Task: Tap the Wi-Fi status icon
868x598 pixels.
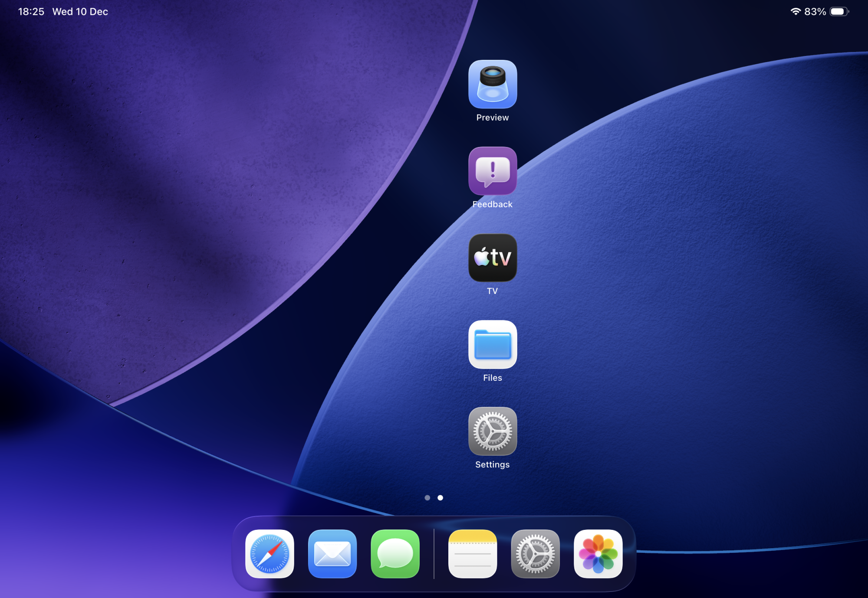Action: pos(795,12)
